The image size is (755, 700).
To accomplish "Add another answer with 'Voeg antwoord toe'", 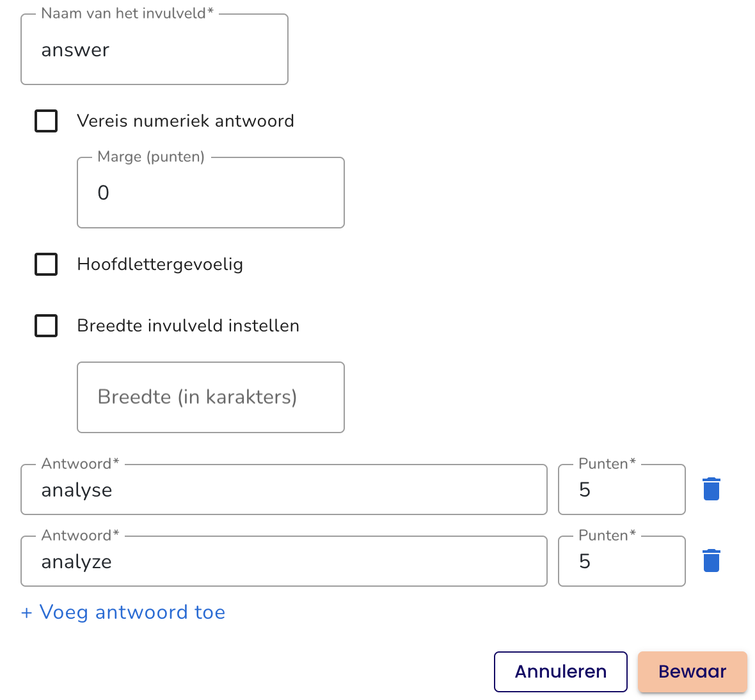I will (123, 612).
